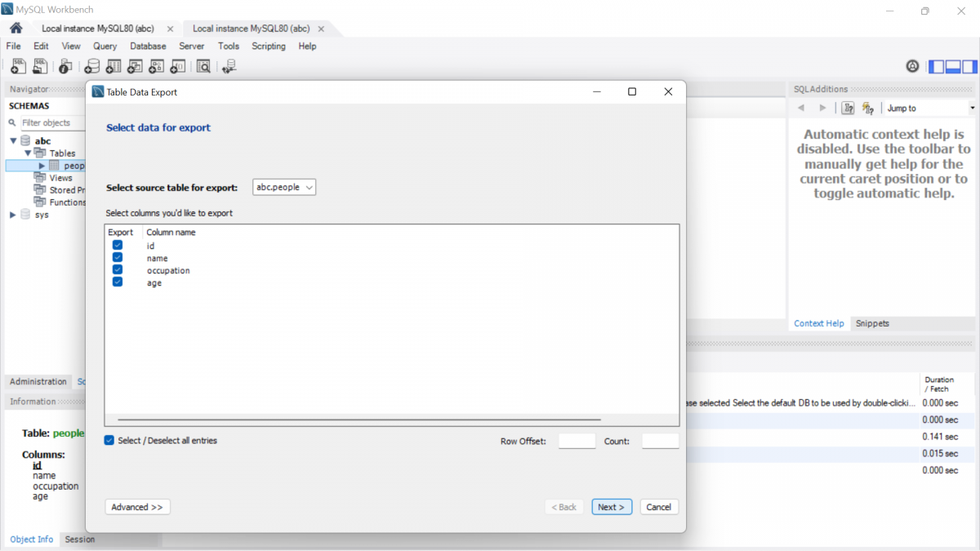980x551 pixels.
Task: Create a new schema in the connected server
Action: (91, 66)
